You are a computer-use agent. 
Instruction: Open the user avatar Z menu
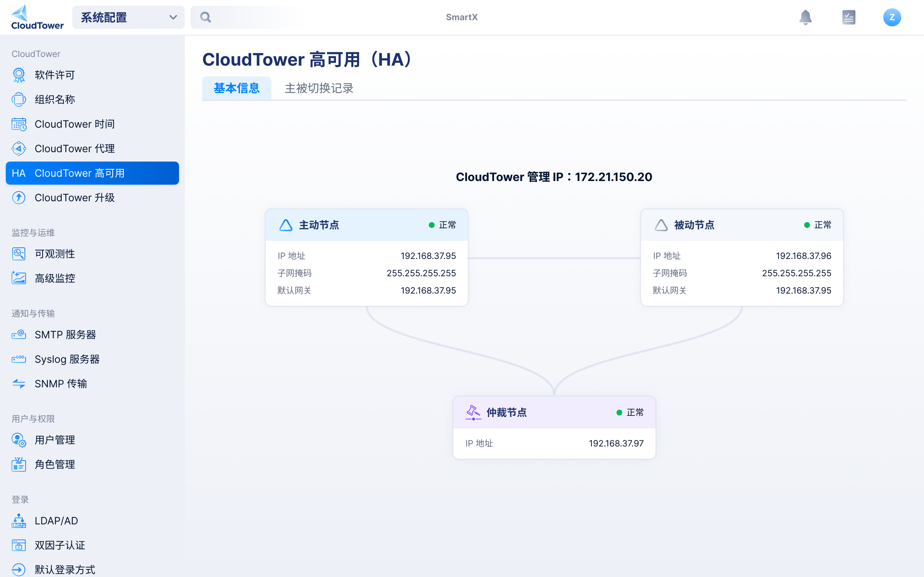892,17
